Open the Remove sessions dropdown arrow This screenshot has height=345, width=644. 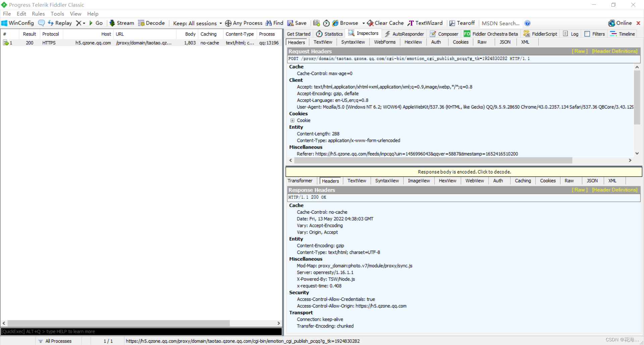(84, 23)
